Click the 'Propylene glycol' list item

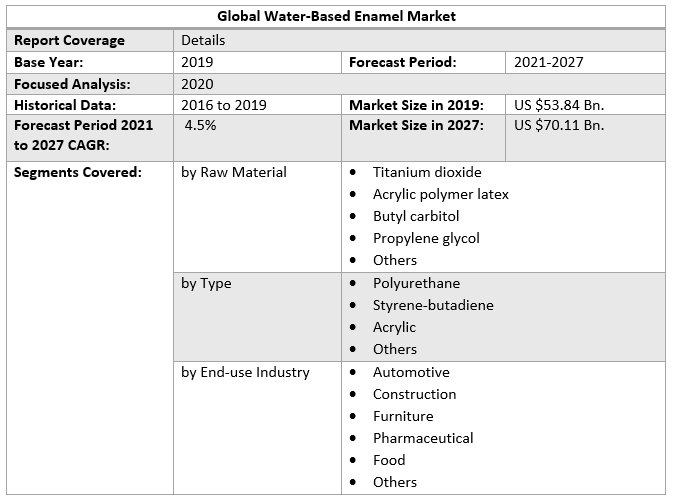[x=426, y=238]
